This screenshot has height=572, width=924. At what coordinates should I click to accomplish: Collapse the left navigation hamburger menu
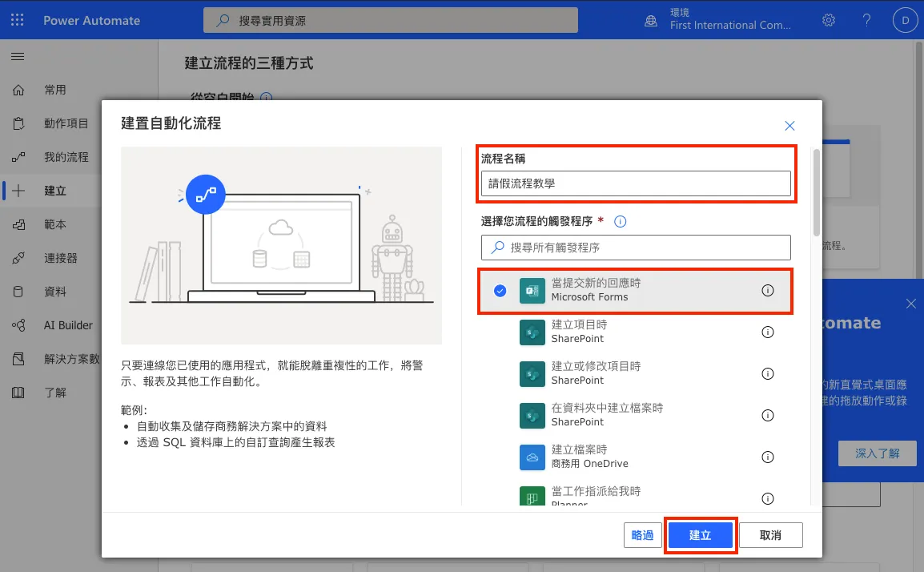[18, 57]
